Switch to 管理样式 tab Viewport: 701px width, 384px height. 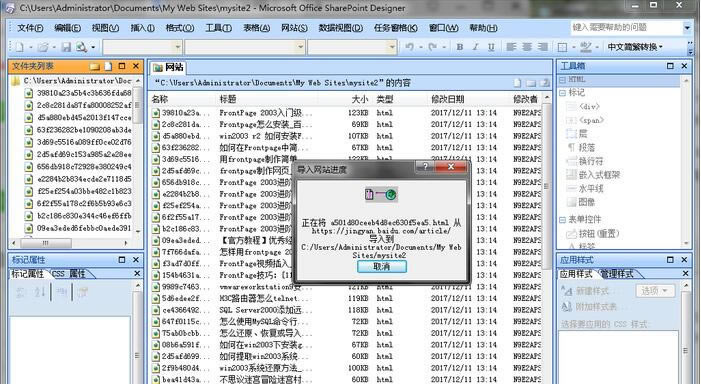(x=616, y=274)
